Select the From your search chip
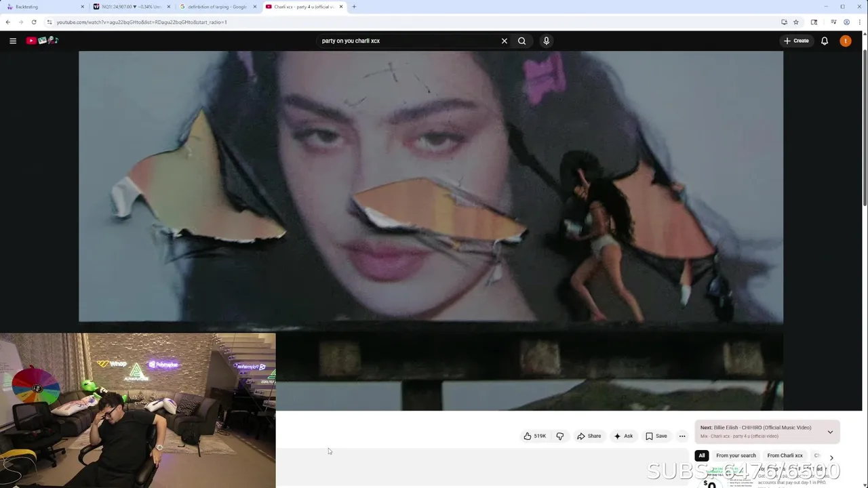This screenshot has width=868, height=488. 736,455
